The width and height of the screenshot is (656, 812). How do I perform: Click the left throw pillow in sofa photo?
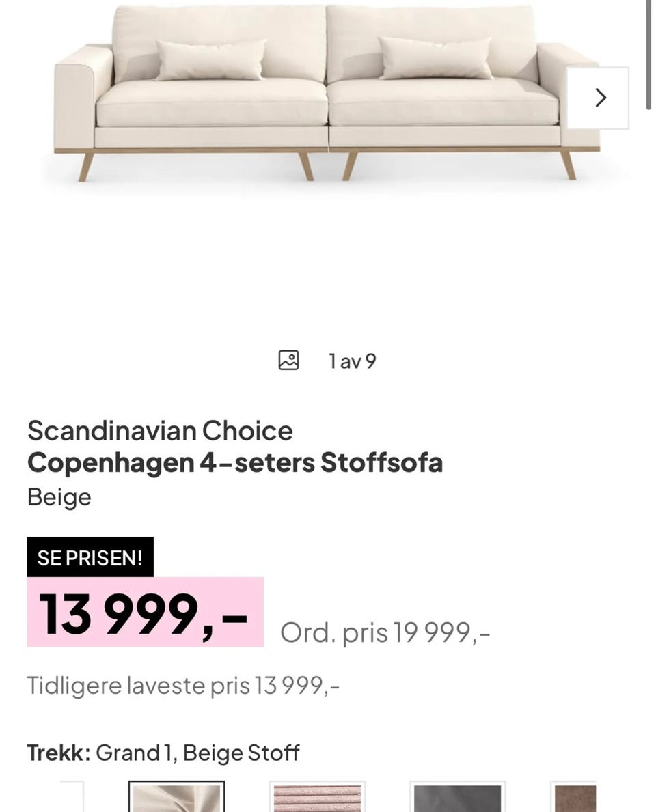click(x=211, y=60)
